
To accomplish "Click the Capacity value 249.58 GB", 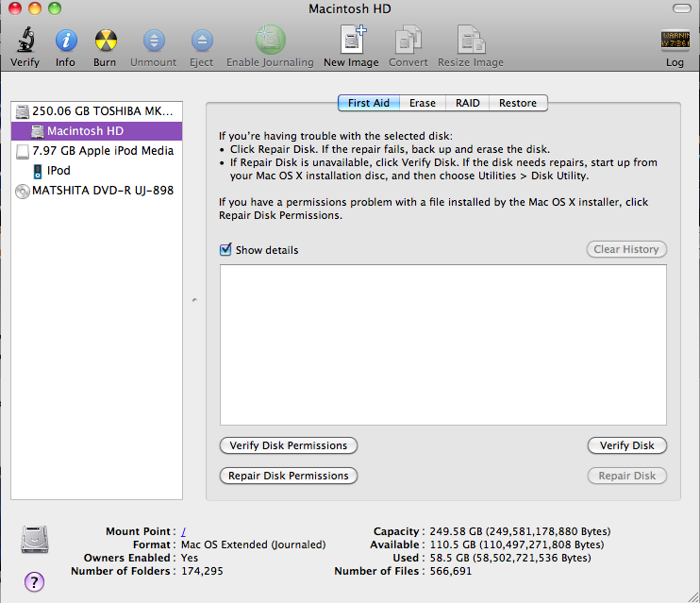I will tap(520, 531).
